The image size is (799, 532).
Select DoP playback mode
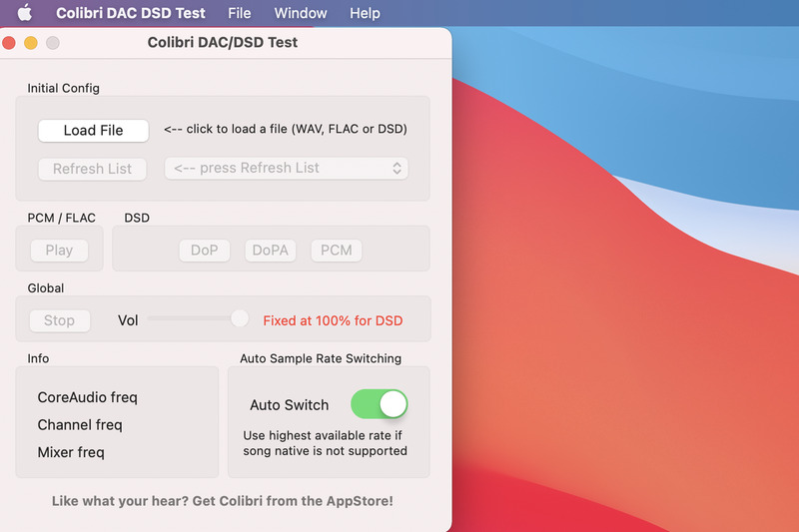tap(205, 250)
